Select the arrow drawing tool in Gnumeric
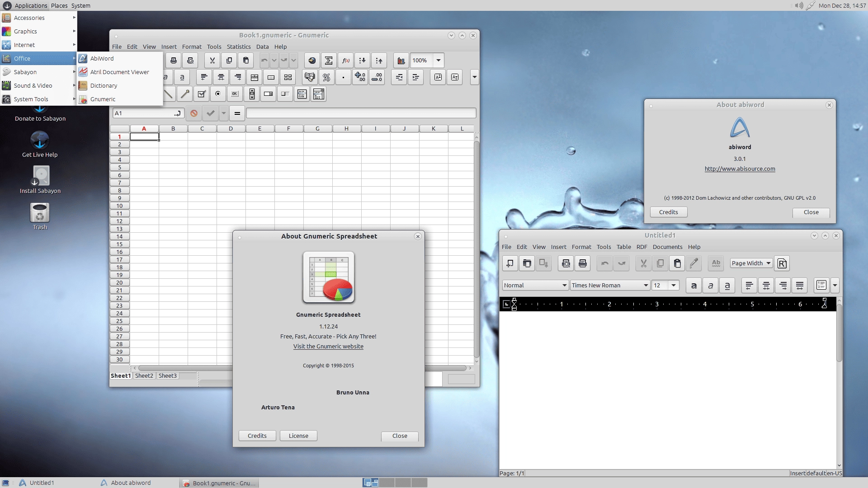The width and height of the screenshot is (868, 488). pyautogui.click(x=185, y=94)
